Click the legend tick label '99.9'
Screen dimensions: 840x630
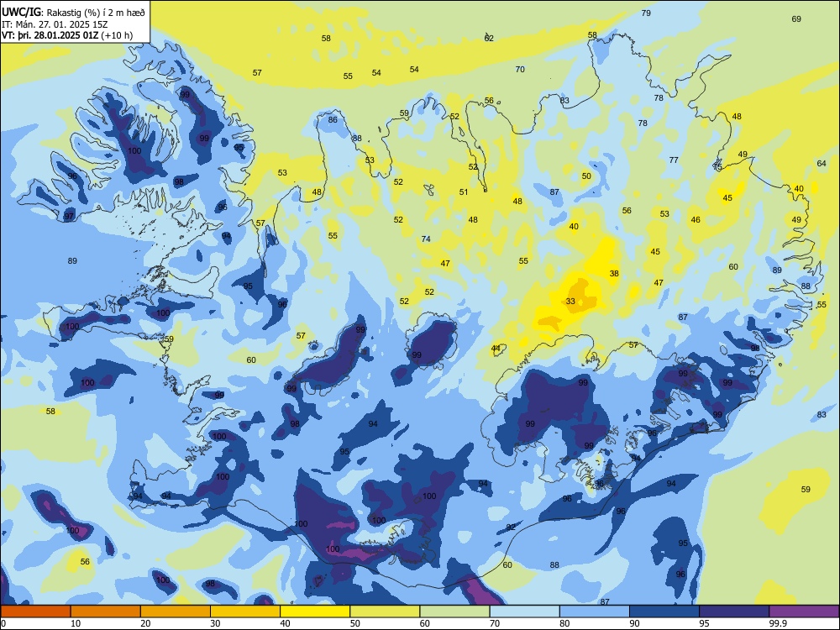pyautogui.click(x=777, y=623)
